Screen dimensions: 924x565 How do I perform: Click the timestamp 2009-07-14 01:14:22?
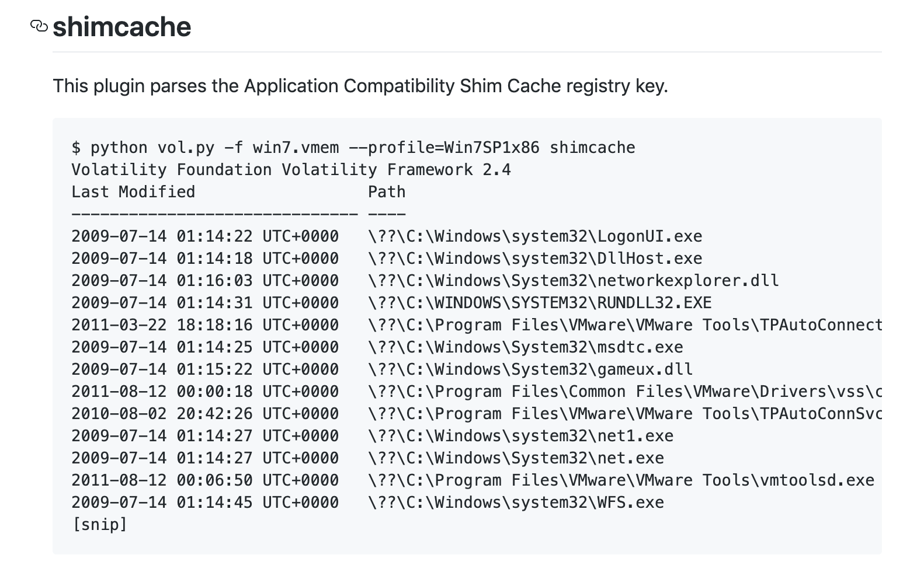tap(205, 236)
